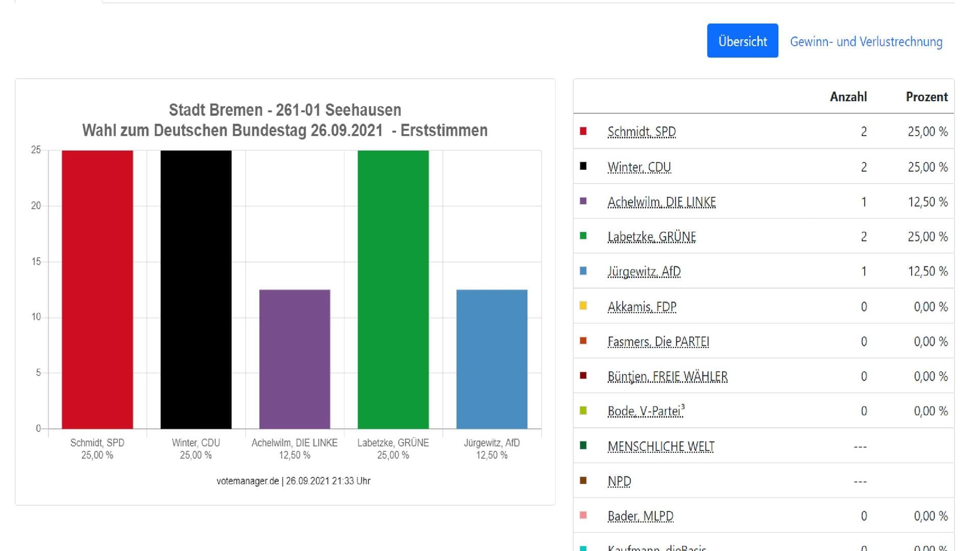The width and height of the screenshot is (980, 551).
Task: Click the dark green MENSCHLICHE WELT swatch
Action: pyautogui.click(x=583, y=445)
